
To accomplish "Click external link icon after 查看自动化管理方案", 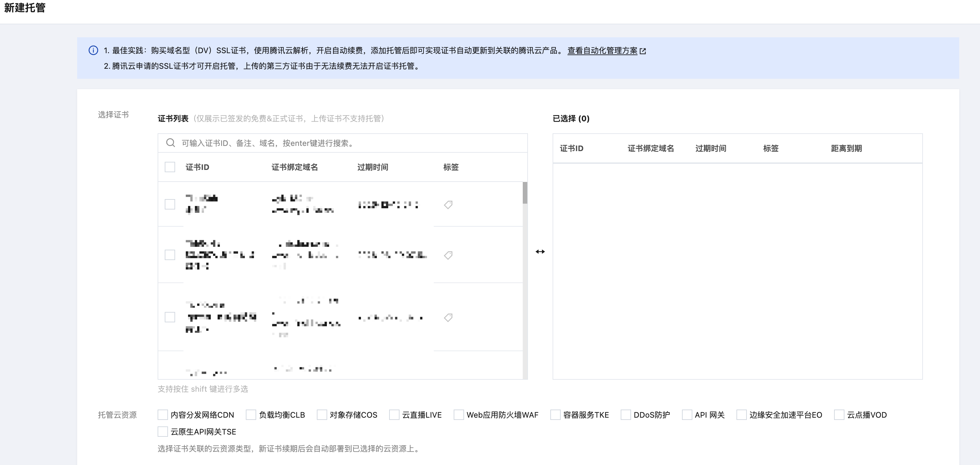I will 643,51.
